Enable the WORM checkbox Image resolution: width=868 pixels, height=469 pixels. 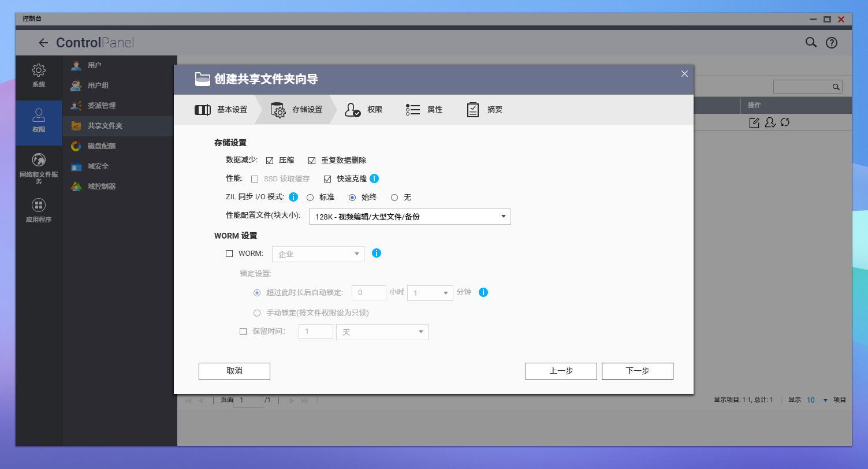coord(229,253)
